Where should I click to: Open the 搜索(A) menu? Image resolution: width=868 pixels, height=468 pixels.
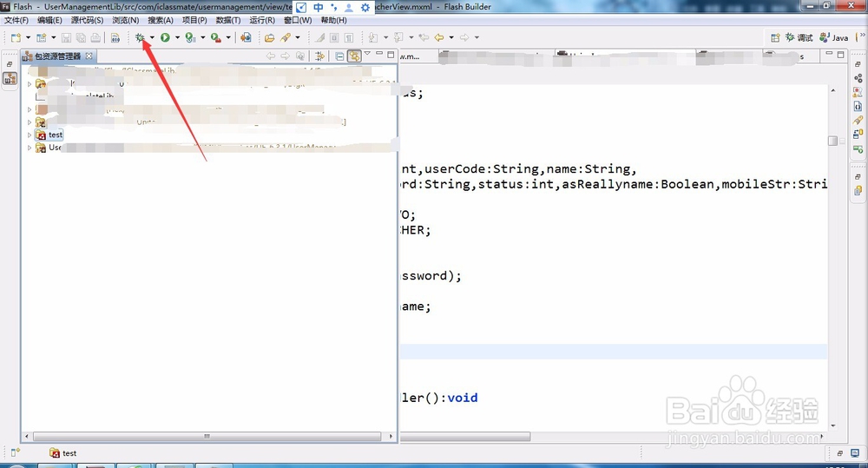point(161,20)
